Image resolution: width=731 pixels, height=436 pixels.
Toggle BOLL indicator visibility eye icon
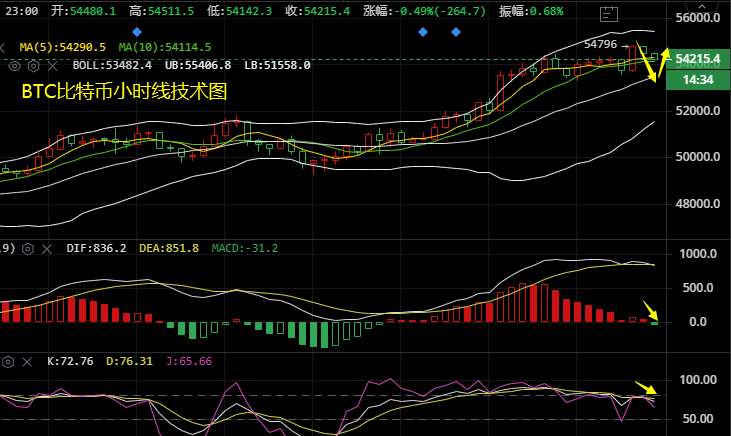pos(15,66)
